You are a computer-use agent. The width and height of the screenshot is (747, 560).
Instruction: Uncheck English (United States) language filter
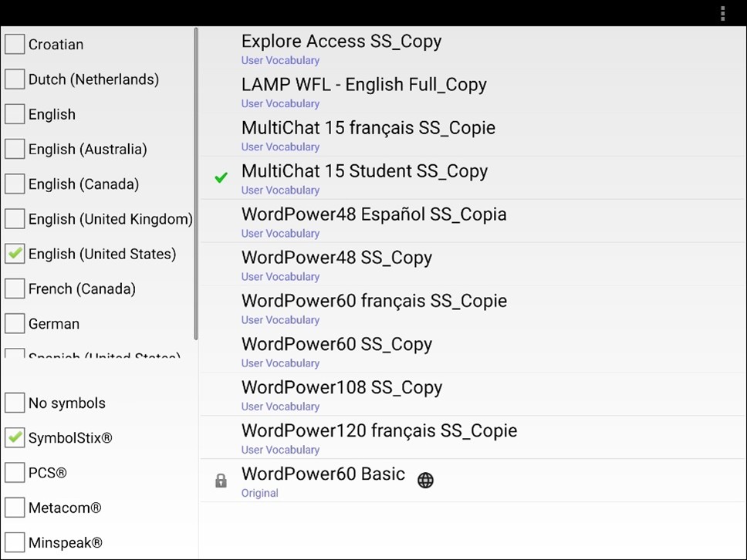15,254
